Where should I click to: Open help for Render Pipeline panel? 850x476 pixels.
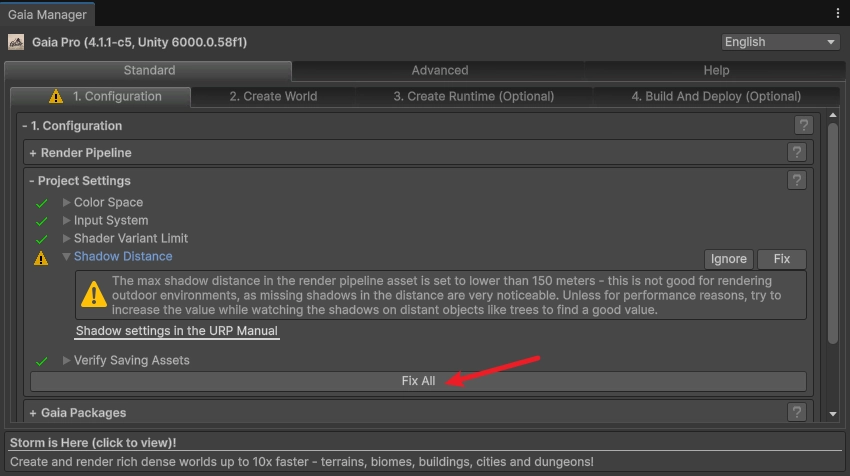click(x=796, y=153)
